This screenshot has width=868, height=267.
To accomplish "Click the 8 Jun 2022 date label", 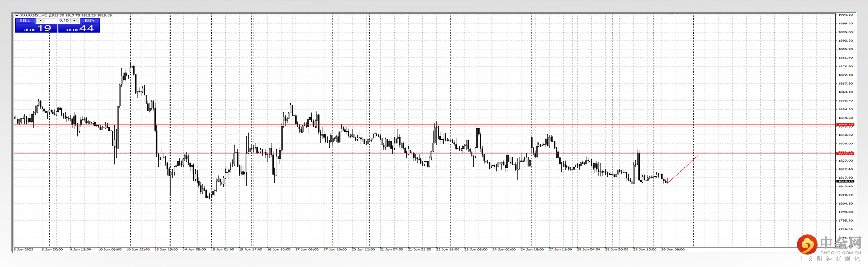I will [x=24, y=249].
